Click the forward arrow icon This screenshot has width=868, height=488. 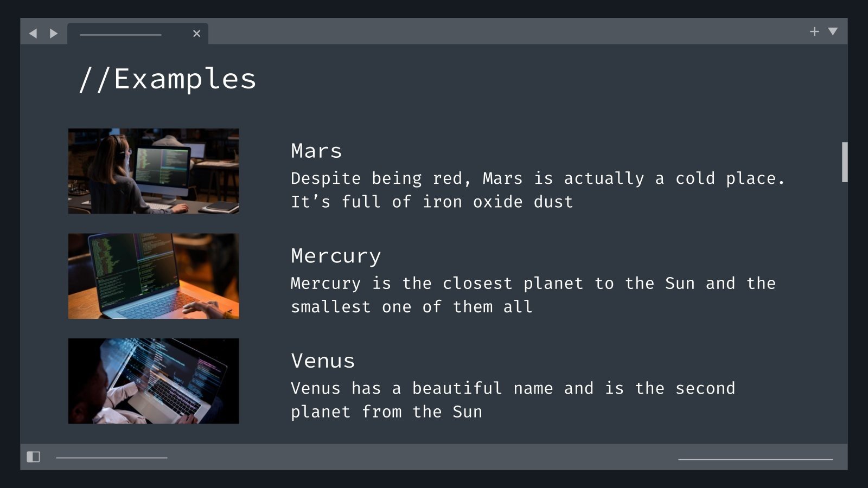pos(53,34)
